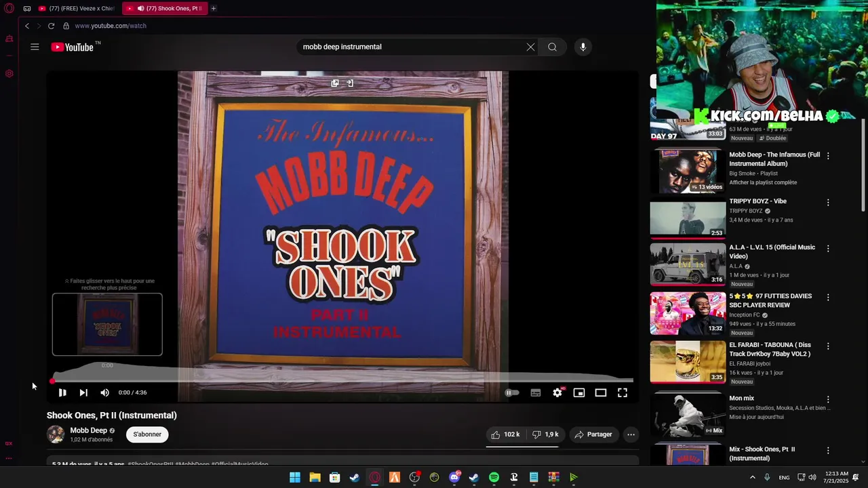This screenshot has width=868, height=488.
Task: Open File Explorer from taskbar
Action: (315, 477)
